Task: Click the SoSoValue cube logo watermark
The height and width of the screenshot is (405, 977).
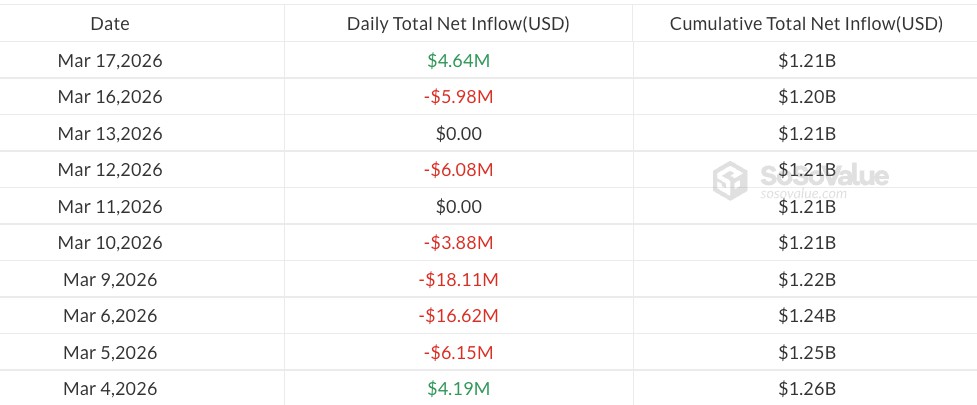Action: (x=730, y=181)
